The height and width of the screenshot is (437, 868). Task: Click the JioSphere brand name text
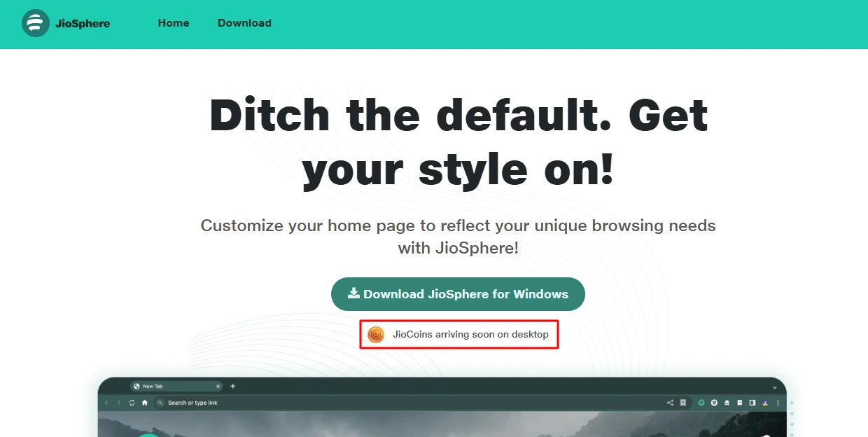point(83,23)
